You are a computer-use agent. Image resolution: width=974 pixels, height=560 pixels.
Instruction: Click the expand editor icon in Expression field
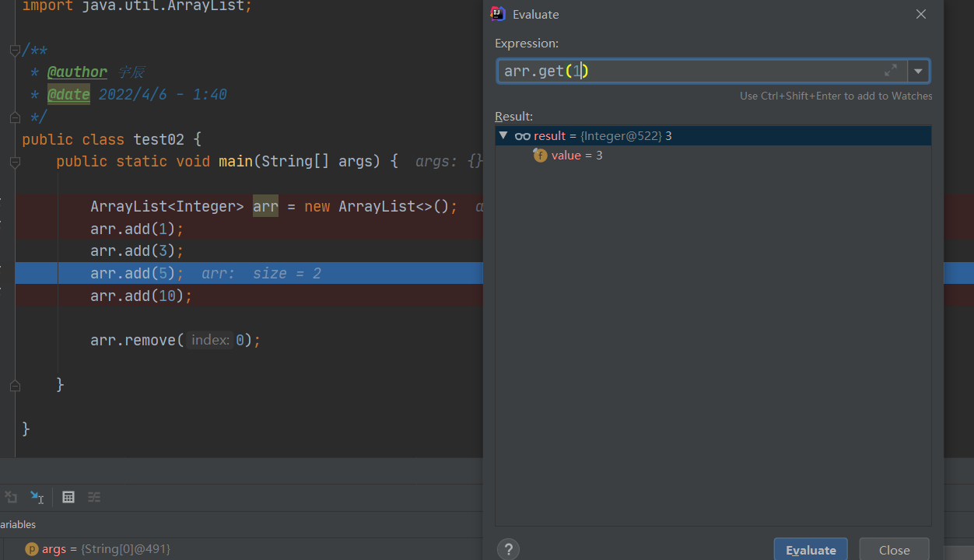click(x=891, y=71)
